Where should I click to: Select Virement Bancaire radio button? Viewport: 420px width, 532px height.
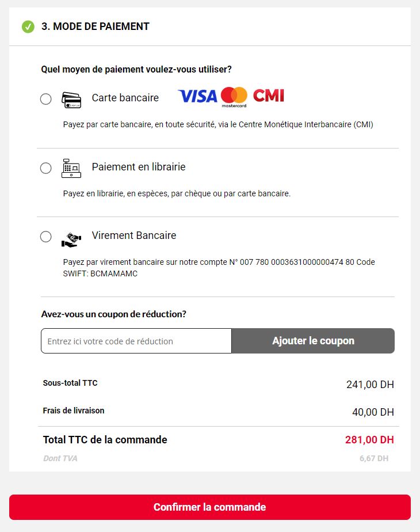46,237
